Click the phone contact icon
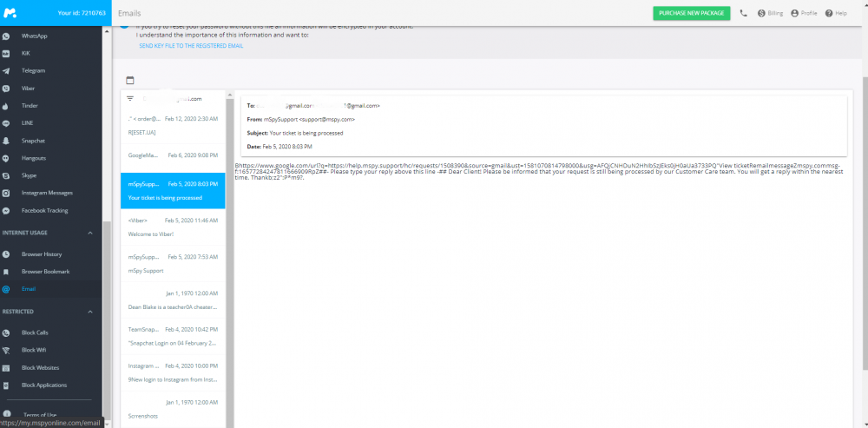Image resolution: width=868 pixels, height=428 pixels. point(744,13)
